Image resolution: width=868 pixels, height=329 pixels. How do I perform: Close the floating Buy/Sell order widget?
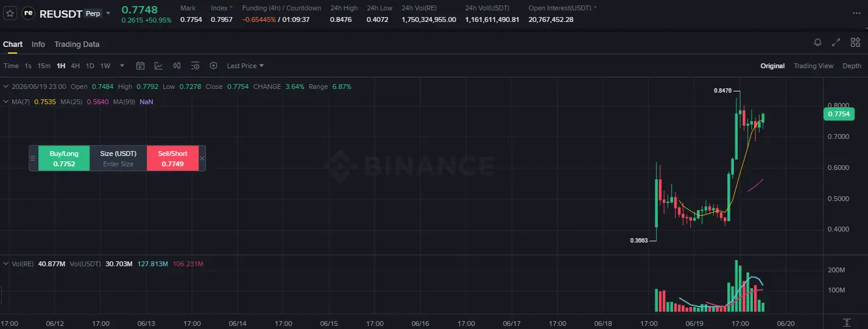(x=202, y=158)
